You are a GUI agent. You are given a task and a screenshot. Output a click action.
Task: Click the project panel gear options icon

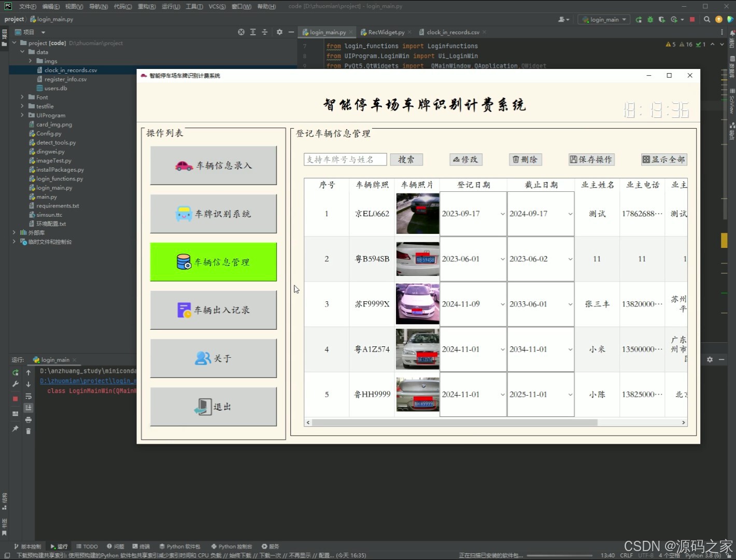279,32
